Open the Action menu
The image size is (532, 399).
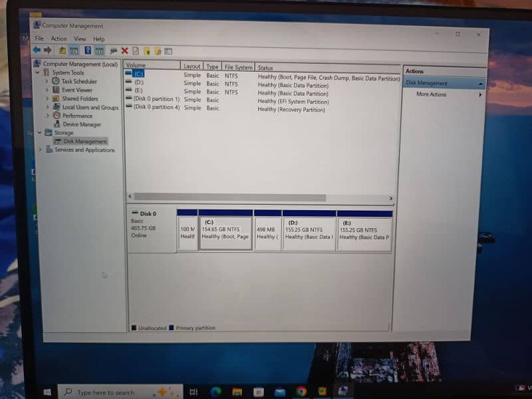point(59,39)
